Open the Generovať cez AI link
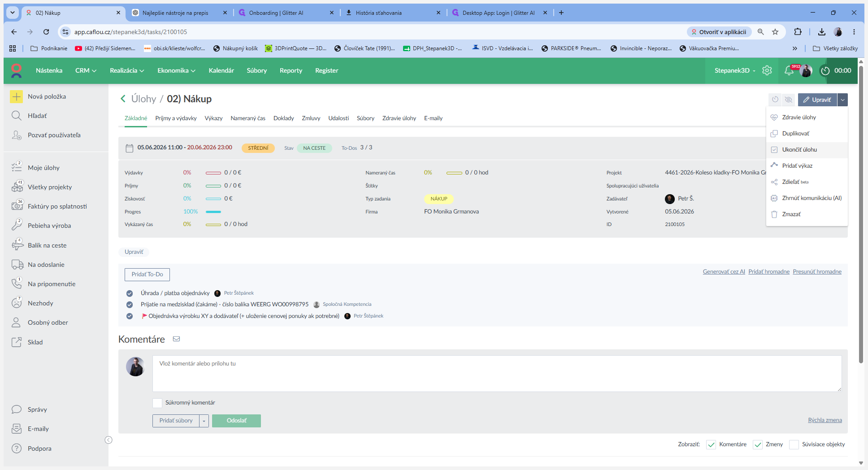The image size is (868, 470). (724, 272)
